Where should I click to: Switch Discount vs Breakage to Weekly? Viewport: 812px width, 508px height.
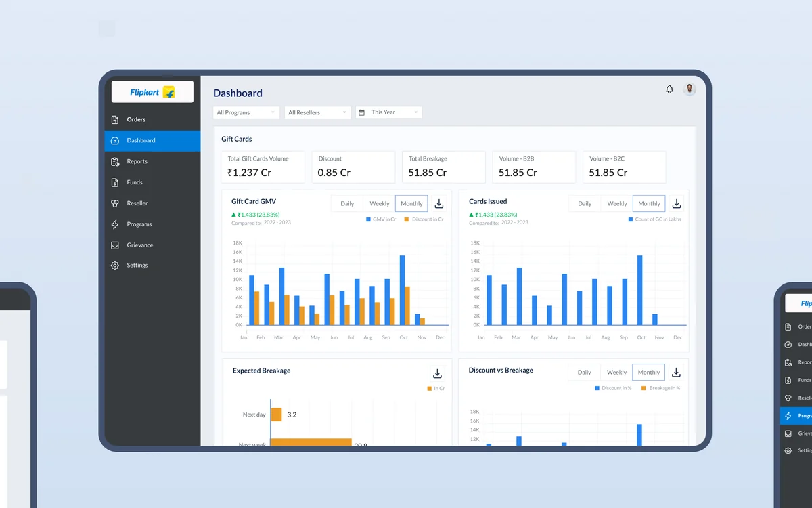coord(616,373)
